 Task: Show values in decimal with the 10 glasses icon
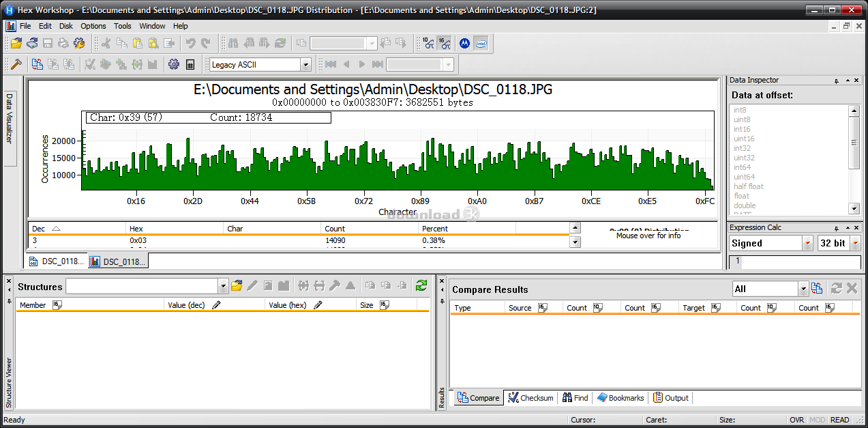coord(428,43)
